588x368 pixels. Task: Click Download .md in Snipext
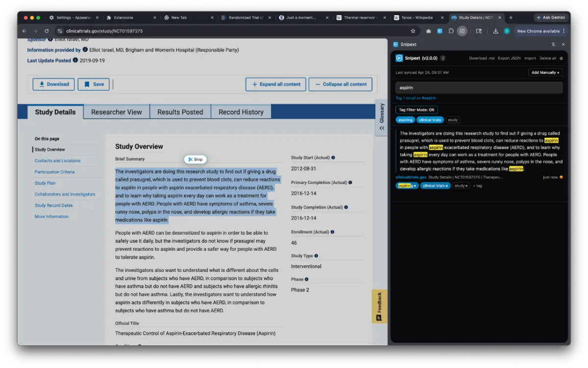482,58
